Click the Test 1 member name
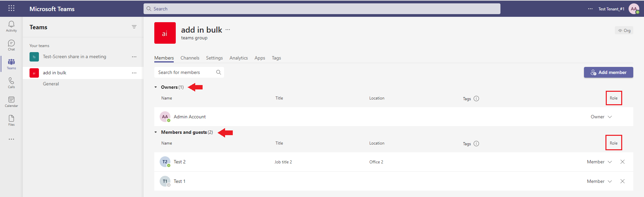Image resolution: width=644 pixels, height=197 pixels. pyautogui.click(x=179, y=181)
